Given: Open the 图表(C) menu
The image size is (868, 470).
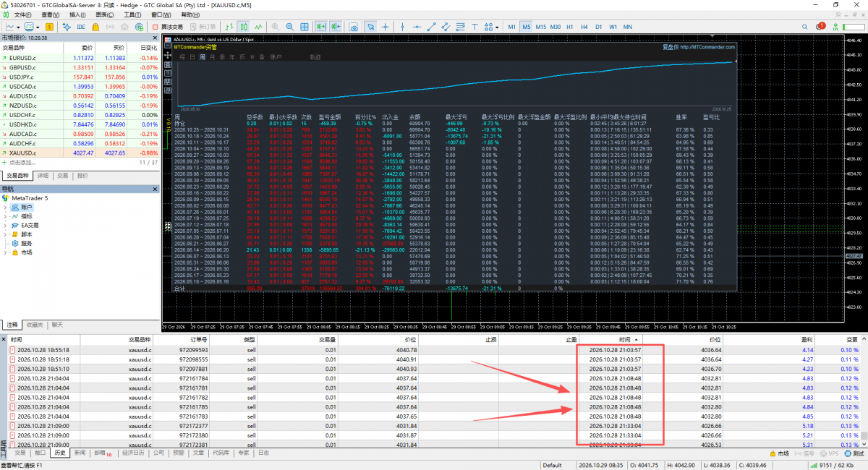Looking at the screenshot, I should [x=104, y=14].
